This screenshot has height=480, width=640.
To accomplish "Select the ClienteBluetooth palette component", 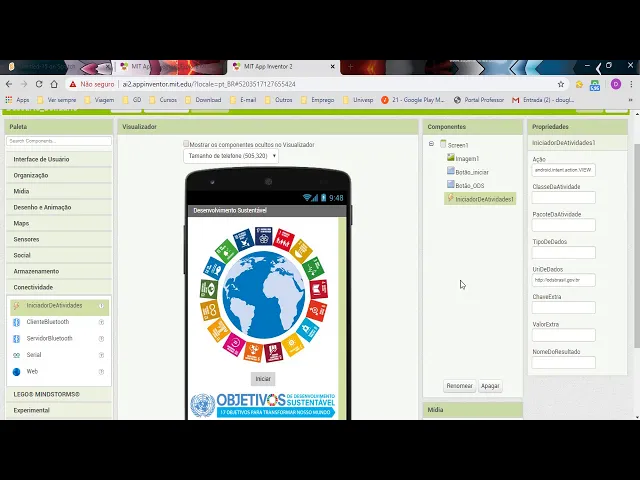I will coord(48,322).
